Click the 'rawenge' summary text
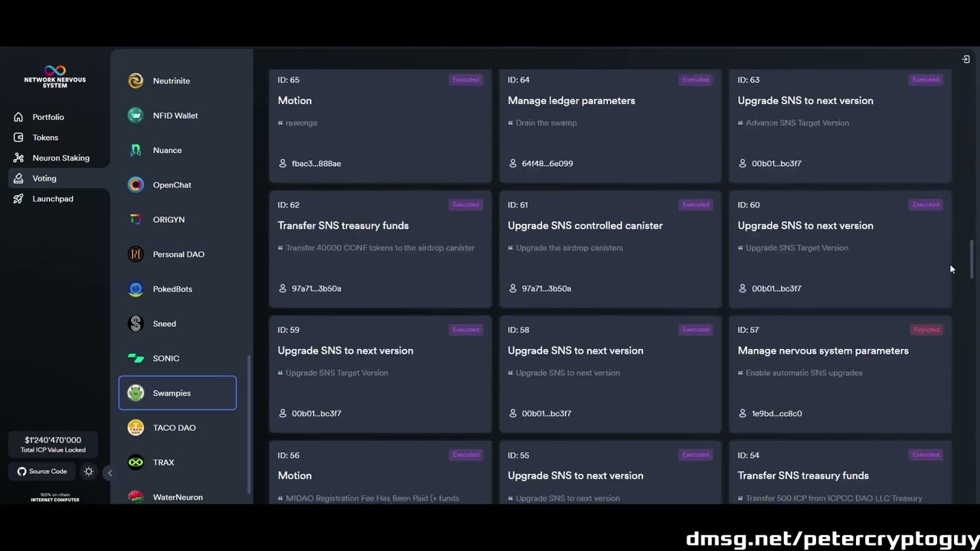This screenshot has width=980, height=551. (x=302, y=123)
